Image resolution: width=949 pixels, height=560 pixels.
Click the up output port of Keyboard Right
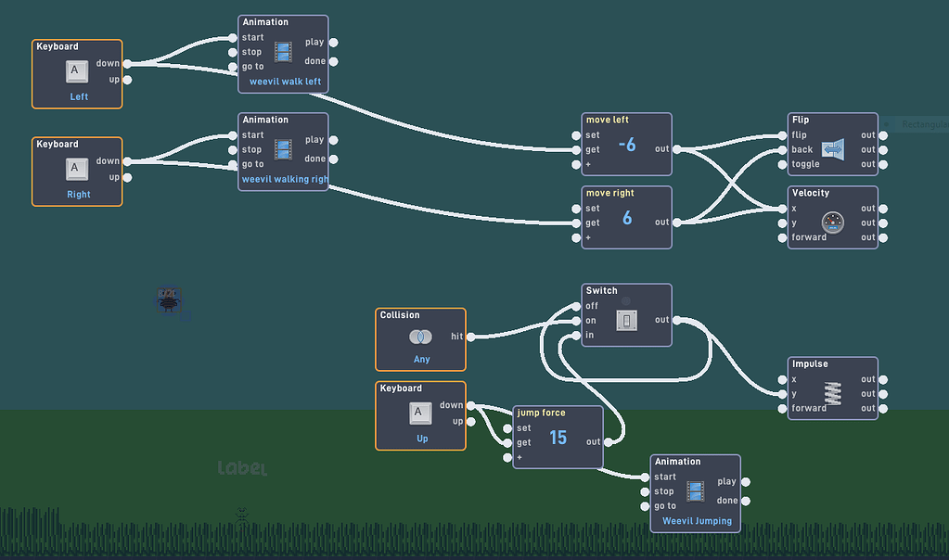127,178
